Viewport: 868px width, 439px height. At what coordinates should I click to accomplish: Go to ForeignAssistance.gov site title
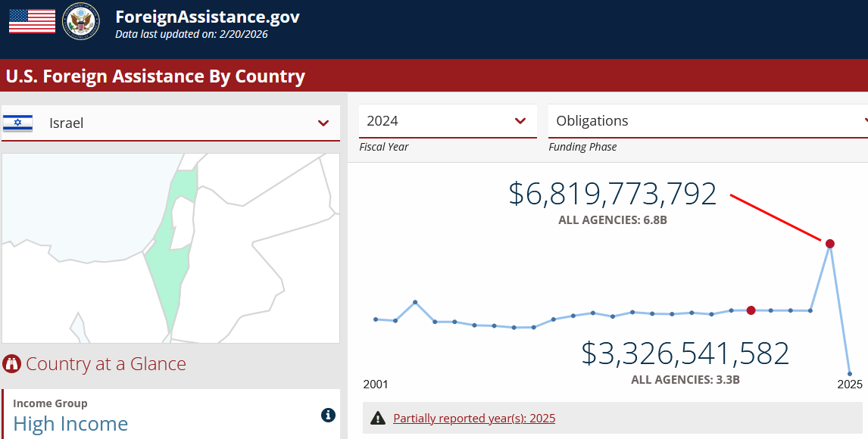tap(208, 17)
